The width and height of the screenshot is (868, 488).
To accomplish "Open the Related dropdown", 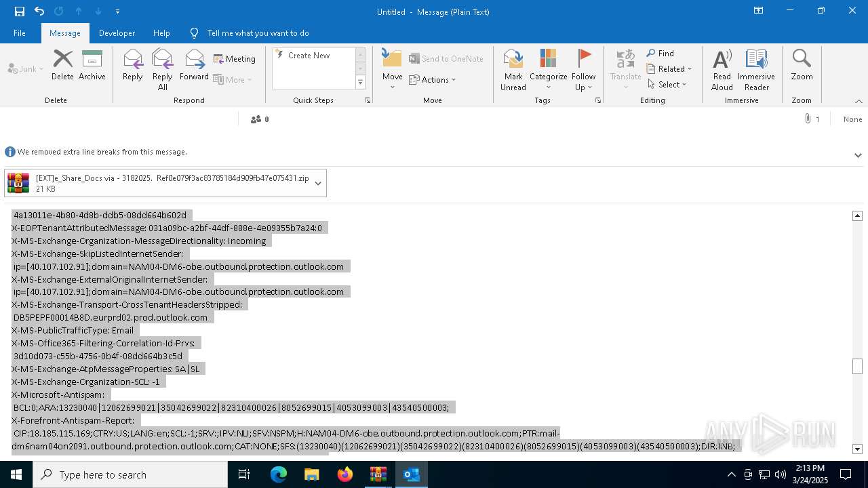I will pyautogui.click(x=669, y=68).
